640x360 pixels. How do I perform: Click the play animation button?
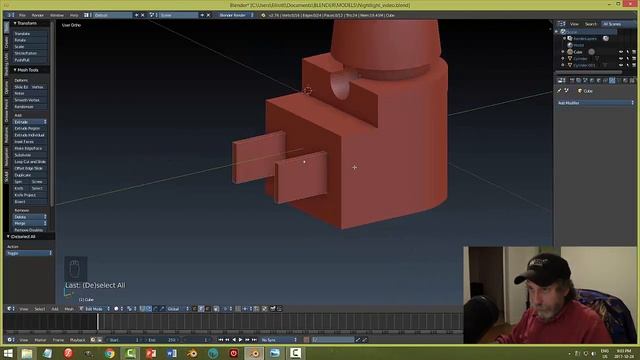click(x=240, y=340)
